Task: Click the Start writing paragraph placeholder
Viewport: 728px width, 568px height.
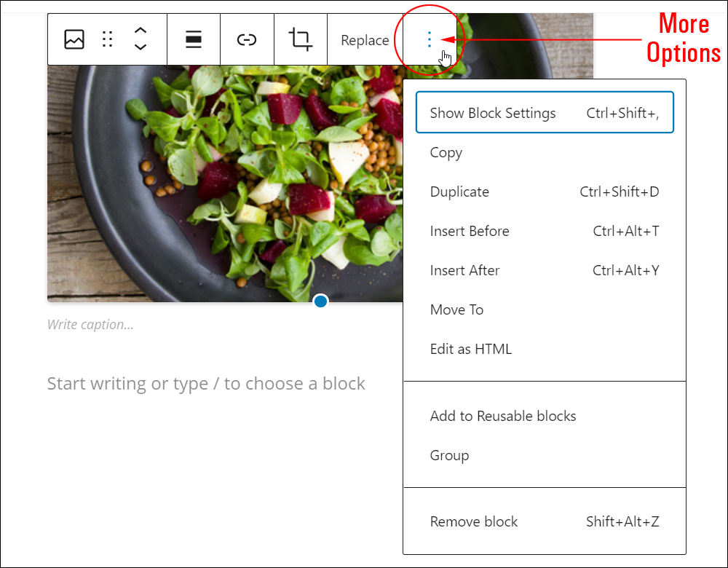Action: [x=206, y=384]
